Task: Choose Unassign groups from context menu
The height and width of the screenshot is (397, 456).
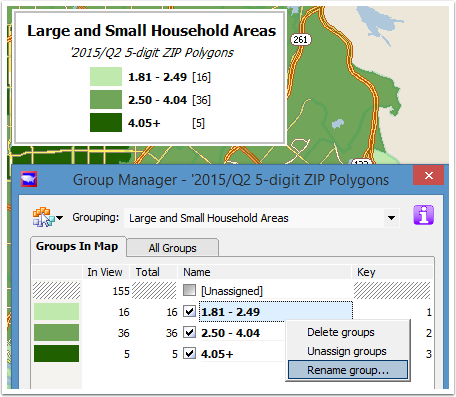Action: (x=348, y=351)
